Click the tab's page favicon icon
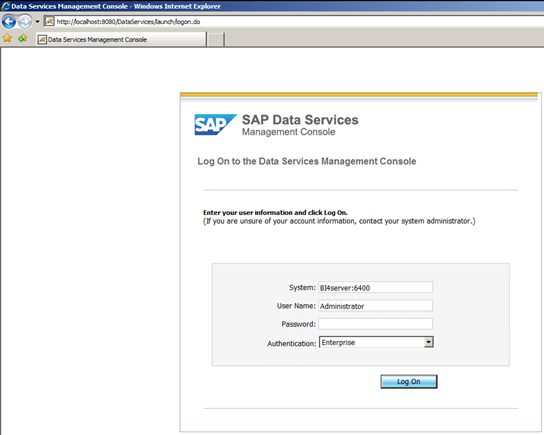 (42, 40)
